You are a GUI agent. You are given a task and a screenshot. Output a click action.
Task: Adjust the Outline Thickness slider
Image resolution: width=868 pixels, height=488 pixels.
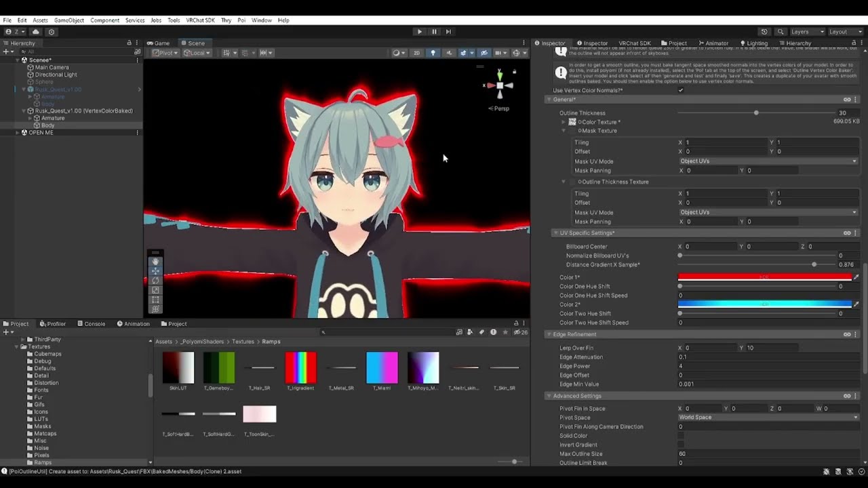[x=756, y=113]
